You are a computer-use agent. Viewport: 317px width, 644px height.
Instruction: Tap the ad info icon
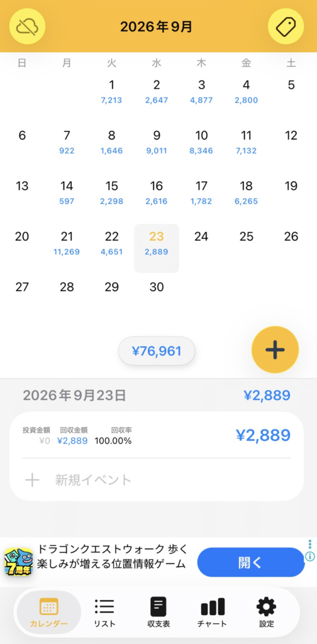point(309,557)
